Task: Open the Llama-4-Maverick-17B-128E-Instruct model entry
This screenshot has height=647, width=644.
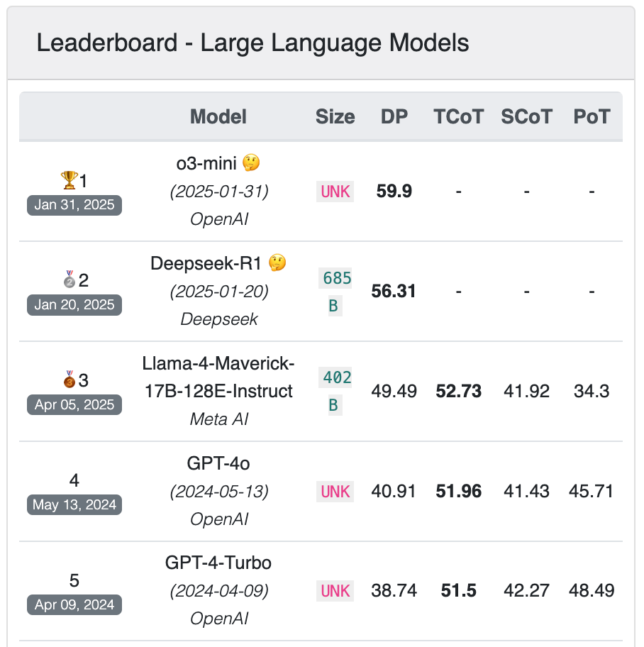Action: pyautogui.click(x=218, y=377)
